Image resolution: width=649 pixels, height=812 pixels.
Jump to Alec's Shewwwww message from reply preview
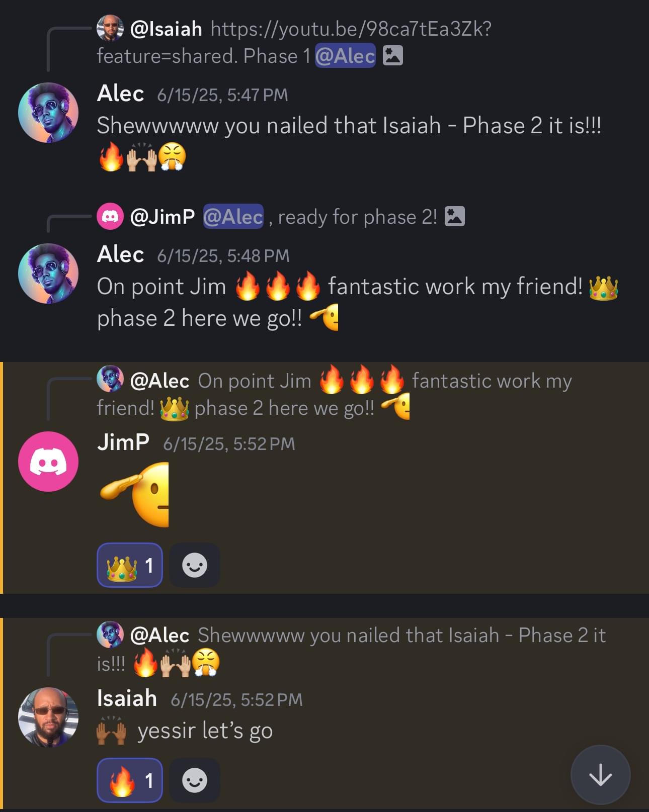[x=351, y=649]
